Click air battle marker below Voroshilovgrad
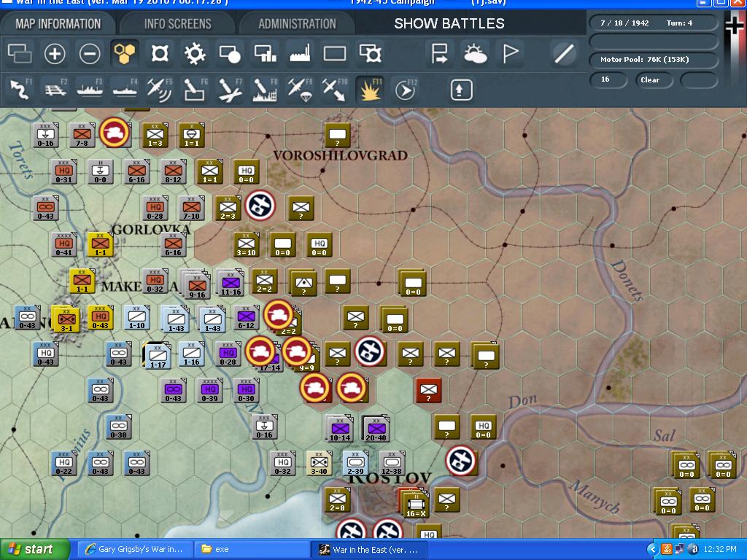747x560 pixels. pos(260,205)
